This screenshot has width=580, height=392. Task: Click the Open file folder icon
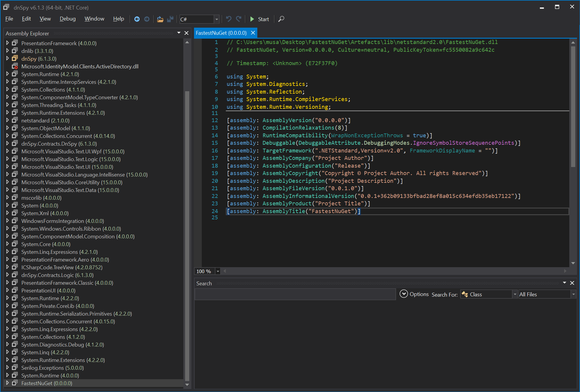point(160,19)
